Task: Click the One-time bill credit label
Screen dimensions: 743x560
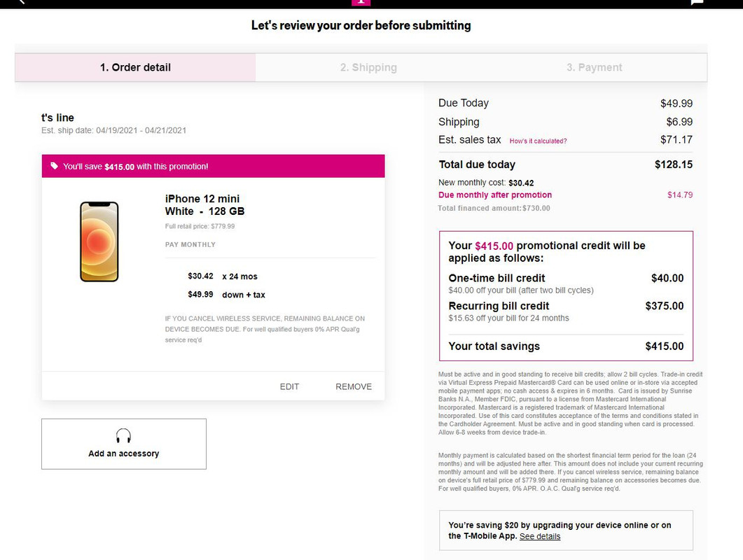Action: click(x=497, y=278)
